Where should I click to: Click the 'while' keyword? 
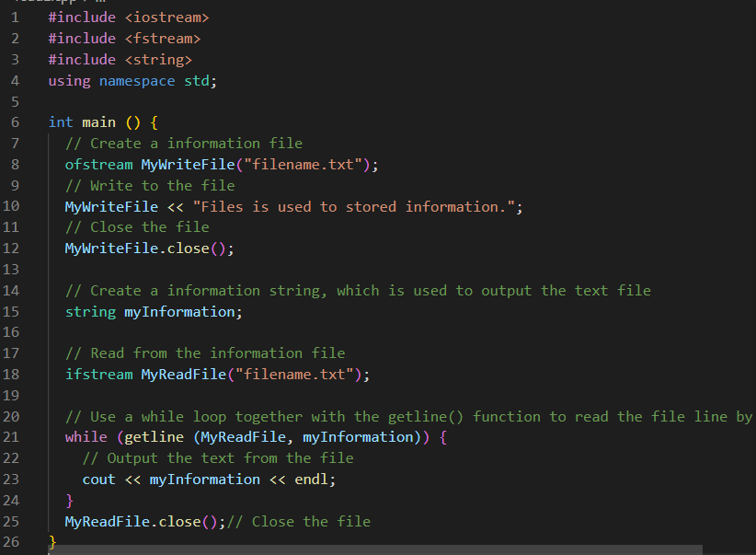[86, 437]
